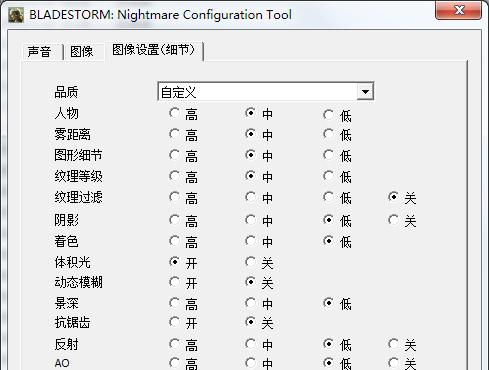Set AO to 中
This screenshot has height=370, width=489.
(x=250, y=363)
